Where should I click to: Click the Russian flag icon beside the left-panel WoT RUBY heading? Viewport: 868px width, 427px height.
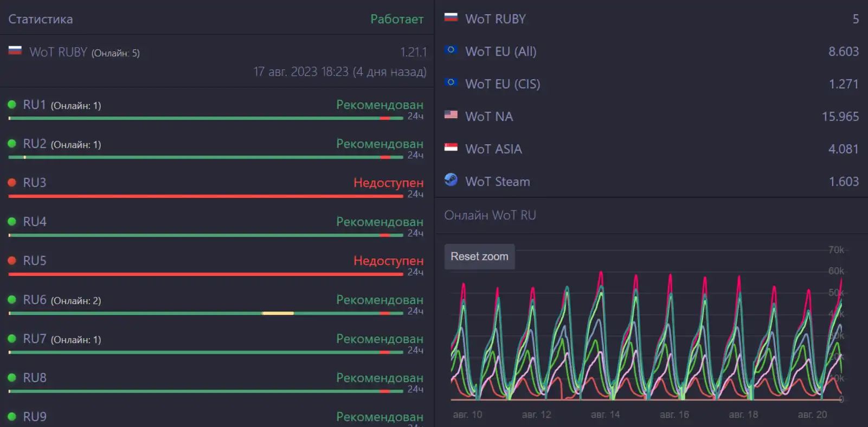tap(15, 50)
